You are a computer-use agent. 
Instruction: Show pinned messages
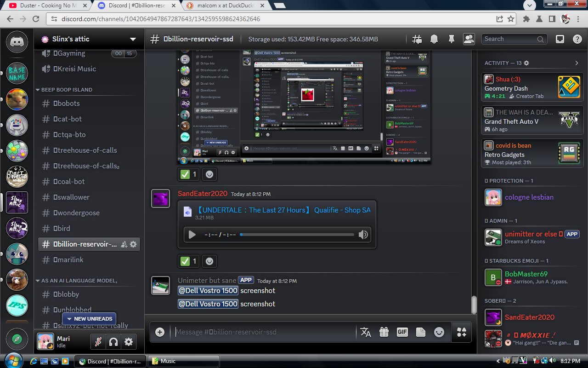pyautogui.click(x=451, y=39)
